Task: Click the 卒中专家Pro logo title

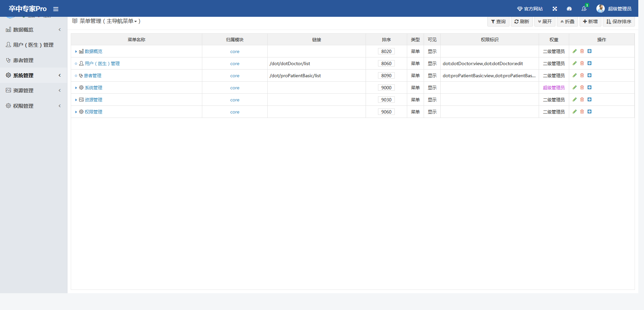Action: pos(28,9)
